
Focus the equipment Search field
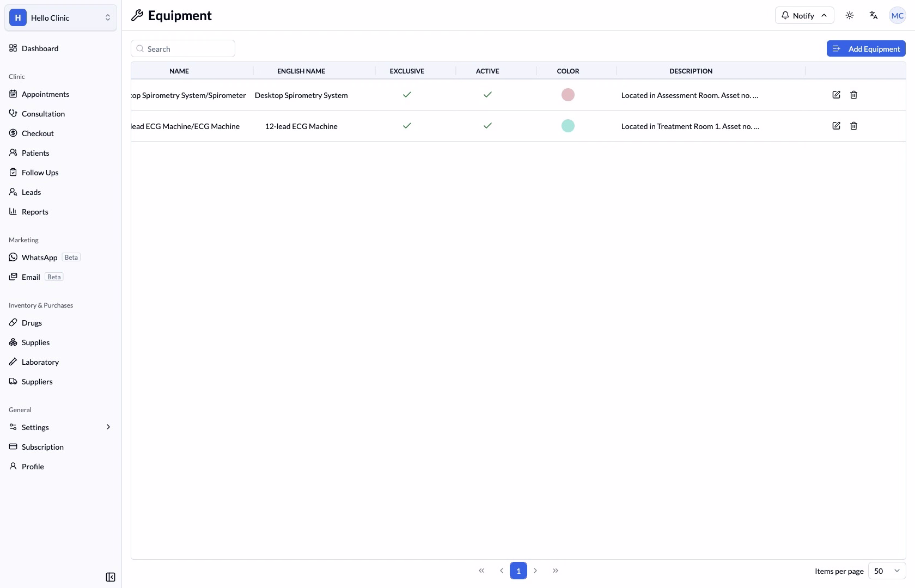point(183,48)
